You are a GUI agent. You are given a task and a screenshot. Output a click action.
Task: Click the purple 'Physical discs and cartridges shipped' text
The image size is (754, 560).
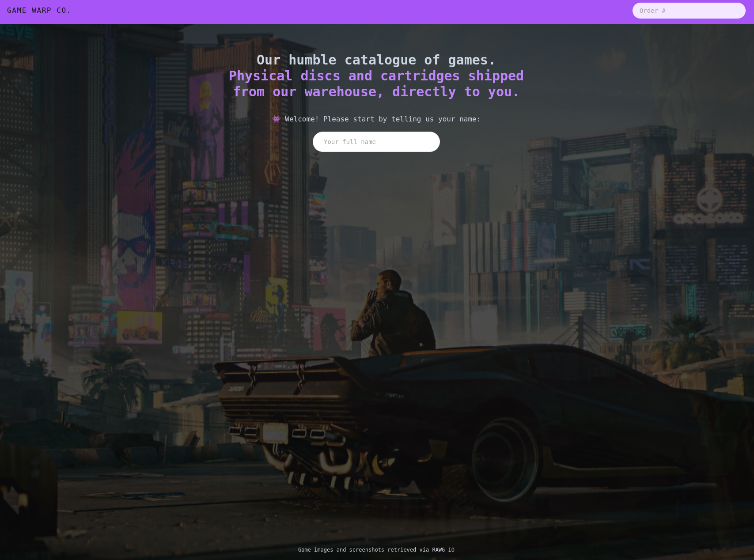[376, 76]
